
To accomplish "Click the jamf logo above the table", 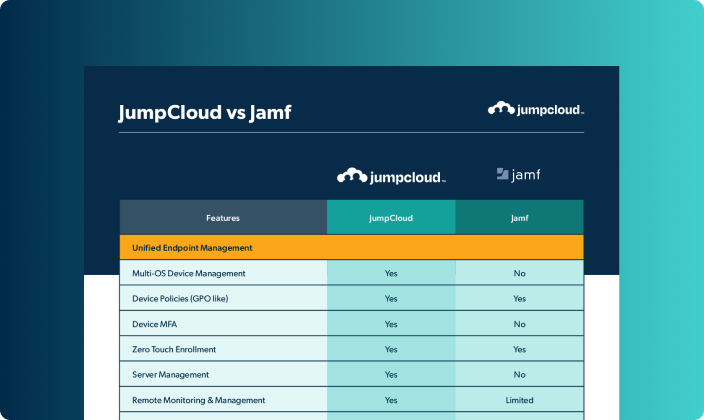I will pos(519,174).
